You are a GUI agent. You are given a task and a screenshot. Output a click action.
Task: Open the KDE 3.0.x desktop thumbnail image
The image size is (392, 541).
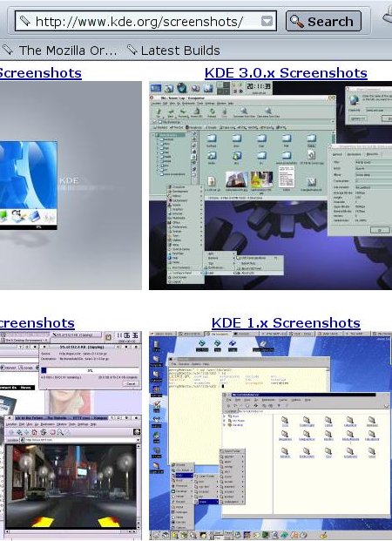[x=271, y=186]
